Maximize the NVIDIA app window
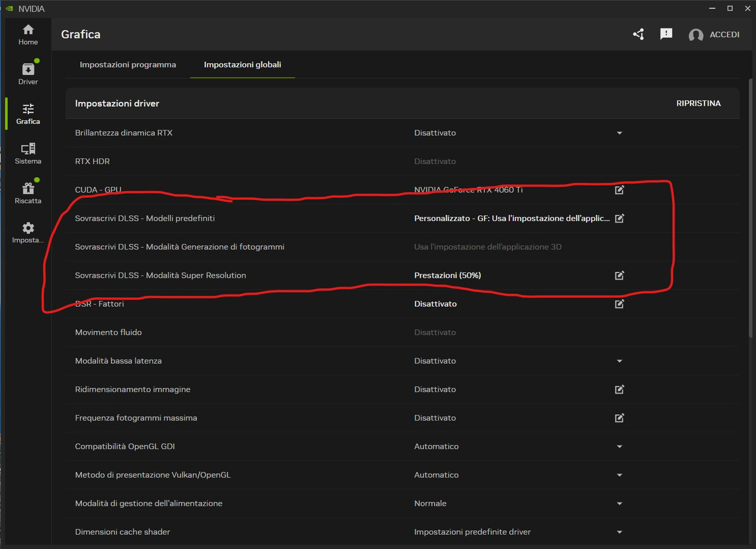Screen dimensions: 756x549 [x=730, y=8]
